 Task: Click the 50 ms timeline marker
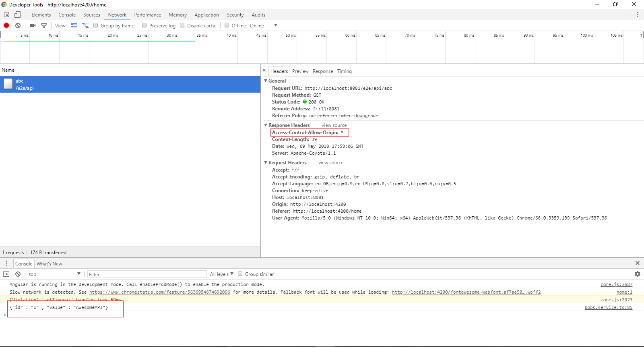coord(291,35)
